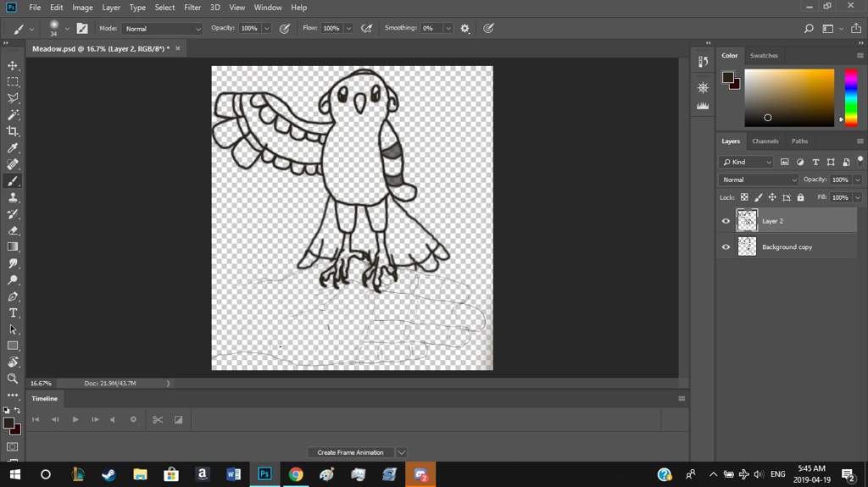Open the layer filter Kind dropdown

tap(746, 162)
